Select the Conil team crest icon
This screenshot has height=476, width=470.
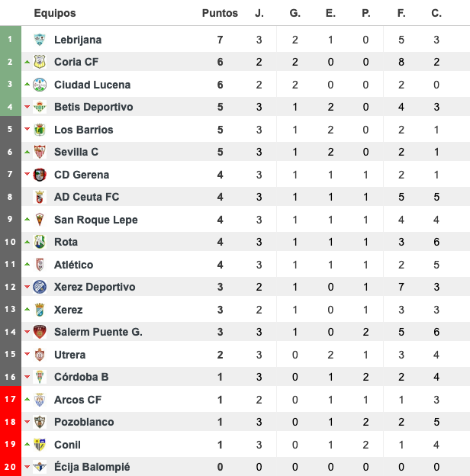click(x=40, y=445)
